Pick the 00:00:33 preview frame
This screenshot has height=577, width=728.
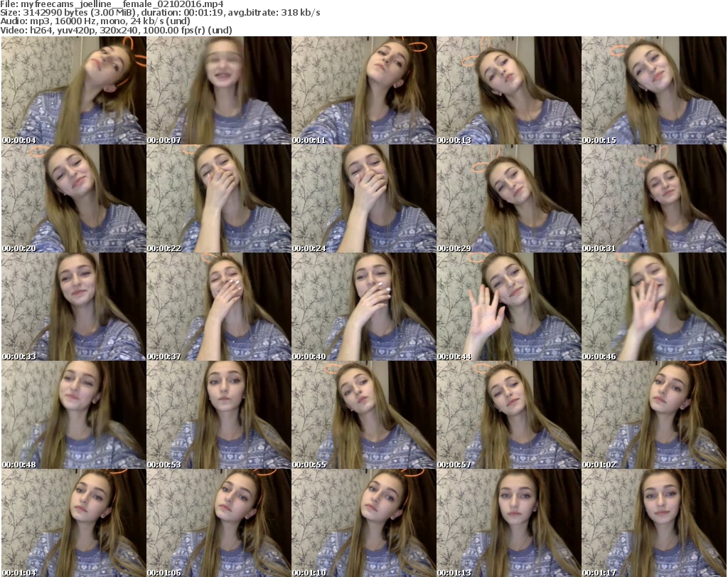coord(74,307)
